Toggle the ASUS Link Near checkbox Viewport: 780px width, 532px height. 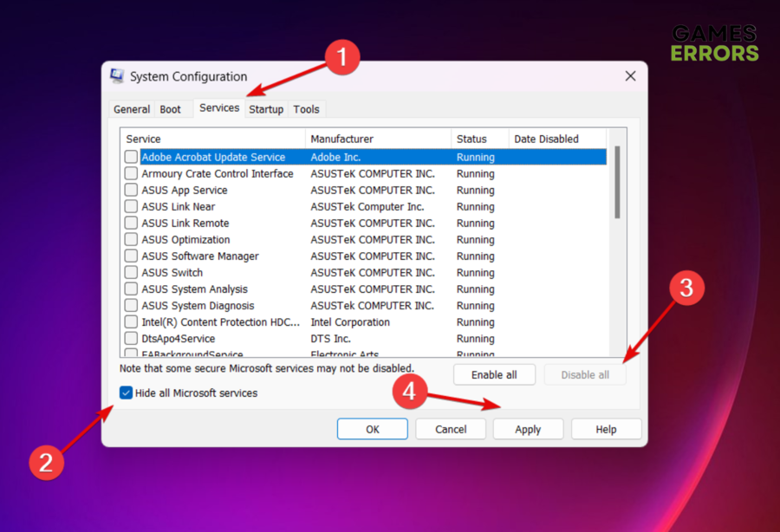(131, 207)
